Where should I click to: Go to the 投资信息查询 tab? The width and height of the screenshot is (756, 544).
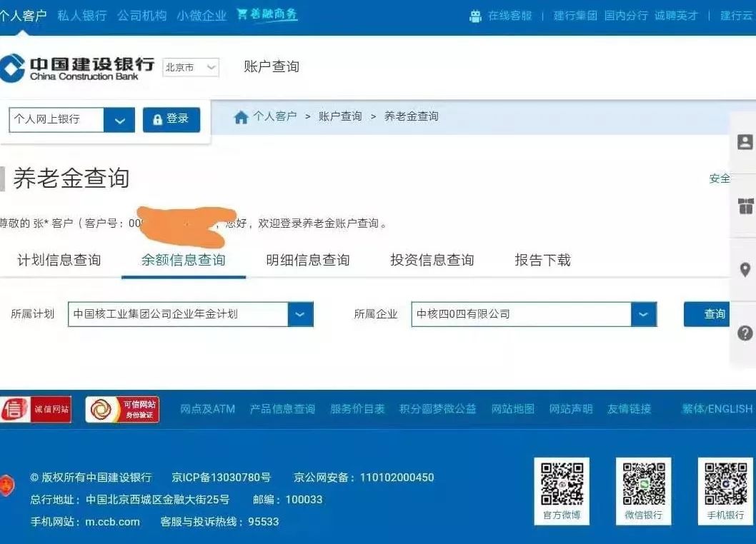432,260
